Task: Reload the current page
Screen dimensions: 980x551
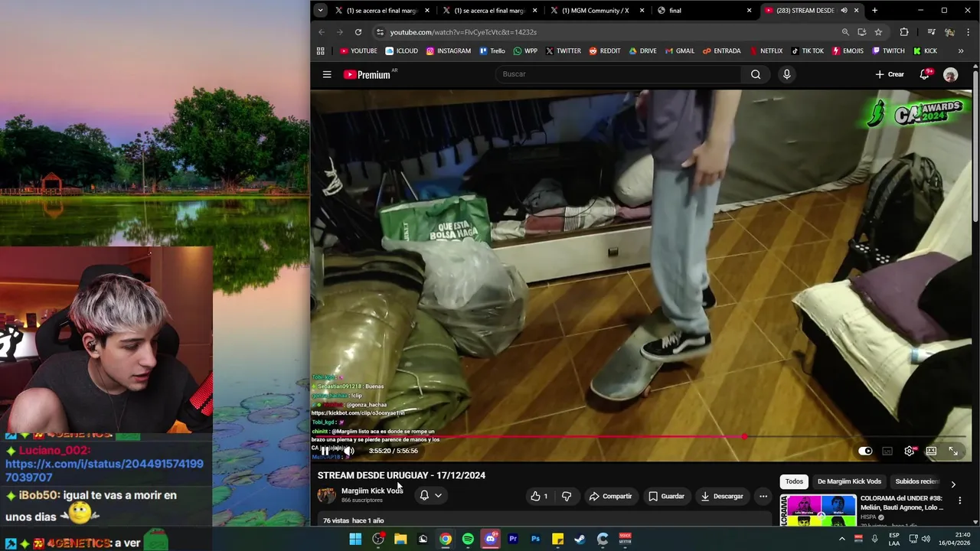Action: pos(358,32)
